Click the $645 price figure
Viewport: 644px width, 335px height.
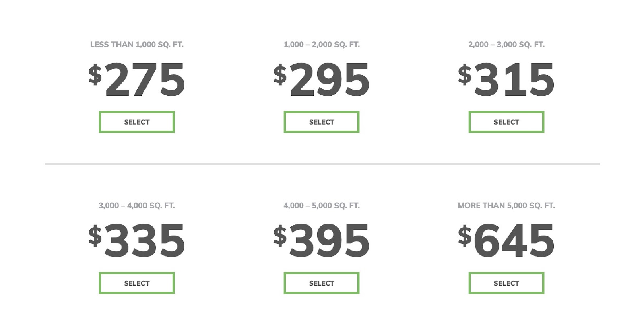click(506, 240)
